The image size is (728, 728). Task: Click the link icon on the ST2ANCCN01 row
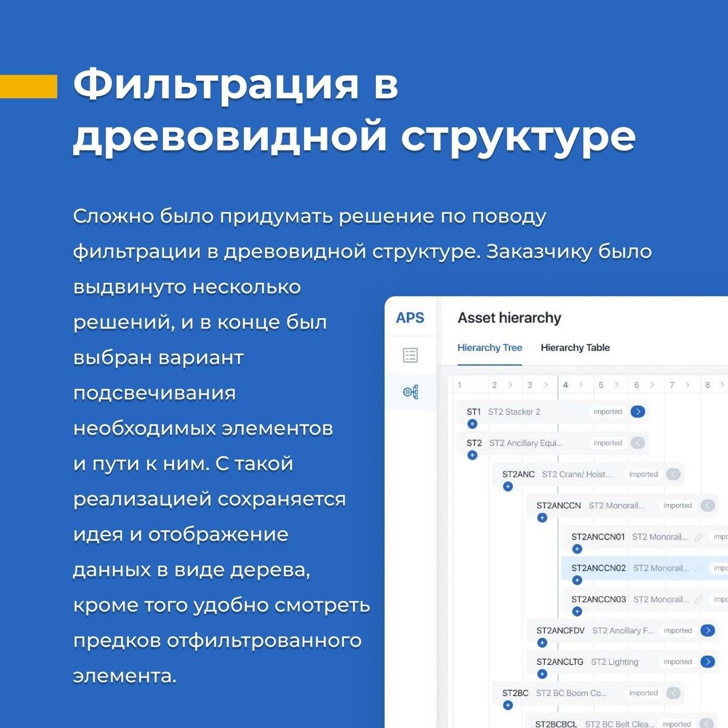[699, 537]
